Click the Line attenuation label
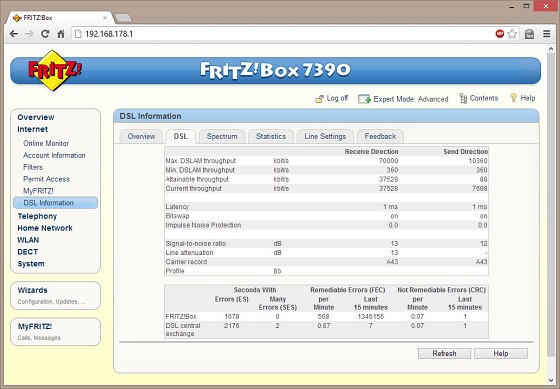Screen dimensions: 560x389 click(x=189, y=253)
